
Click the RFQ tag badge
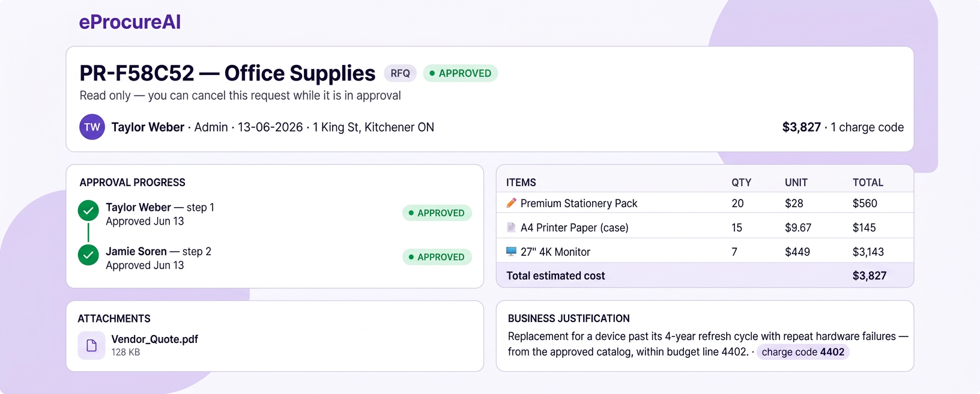click(400, 73)
